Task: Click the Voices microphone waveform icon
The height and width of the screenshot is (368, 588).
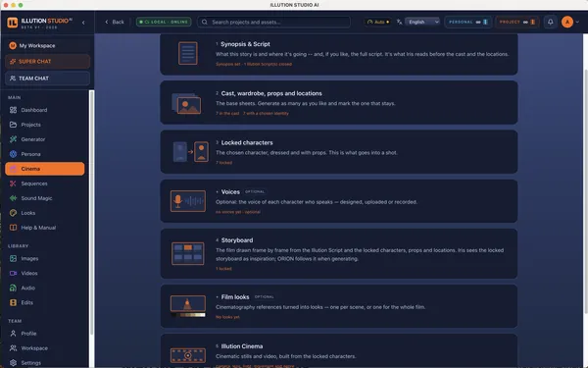Action: [188, 201]
